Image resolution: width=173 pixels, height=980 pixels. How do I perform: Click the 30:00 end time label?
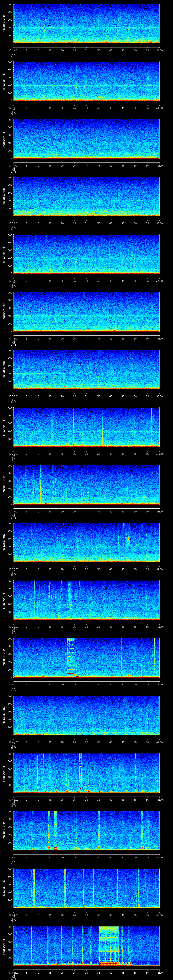coord(160,50)
